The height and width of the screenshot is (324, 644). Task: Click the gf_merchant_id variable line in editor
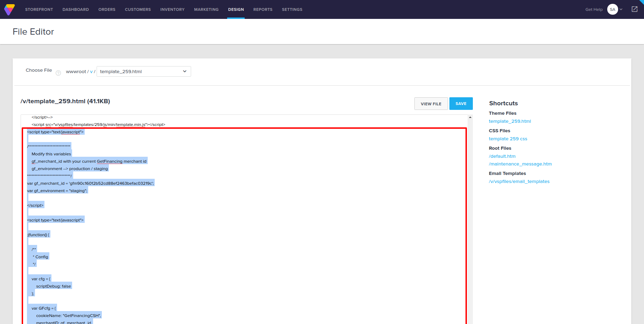point(90,183)
